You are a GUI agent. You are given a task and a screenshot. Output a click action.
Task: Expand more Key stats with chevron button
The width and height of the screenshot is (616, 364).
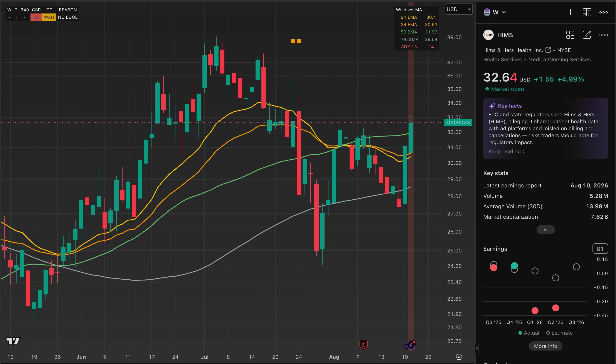(545, 230)
